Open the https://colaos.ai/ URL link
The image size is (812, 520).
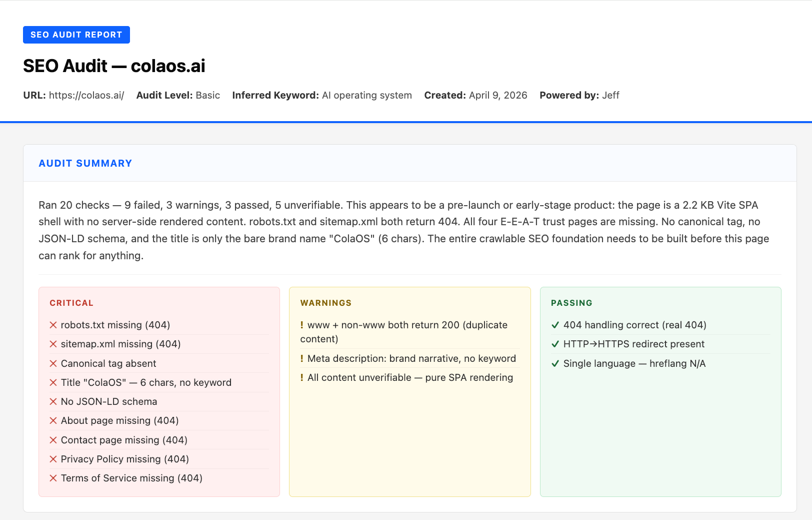click(86, 95)
